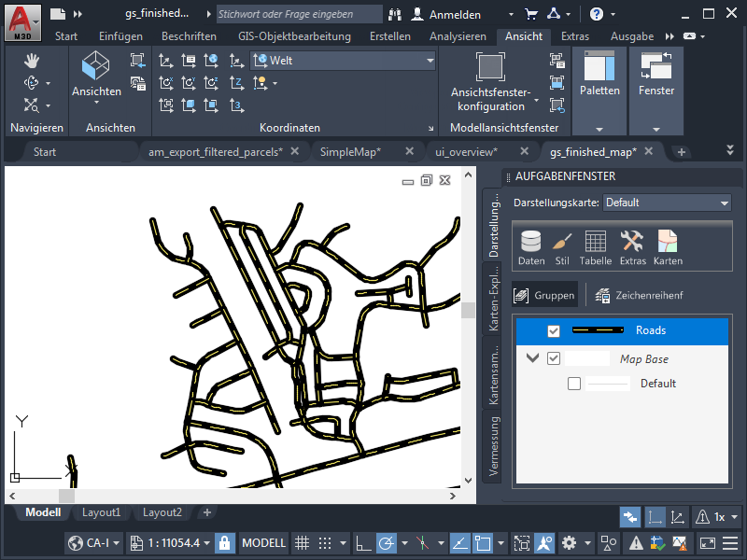Image resolution: width=747 pixels, height=560 pixels.
Task: Collapse the Map Base group
Action: point(532,358)
